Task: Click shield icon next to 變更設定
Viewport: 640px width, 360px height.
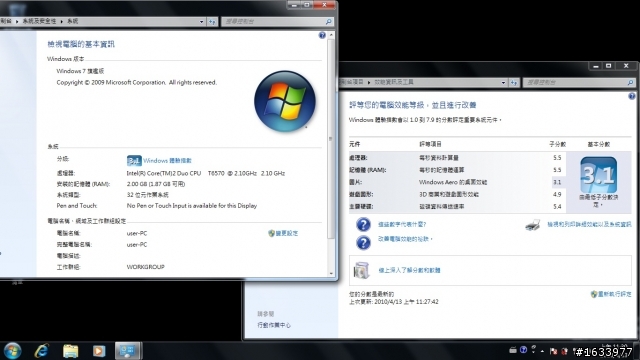Action: (271, 233)
